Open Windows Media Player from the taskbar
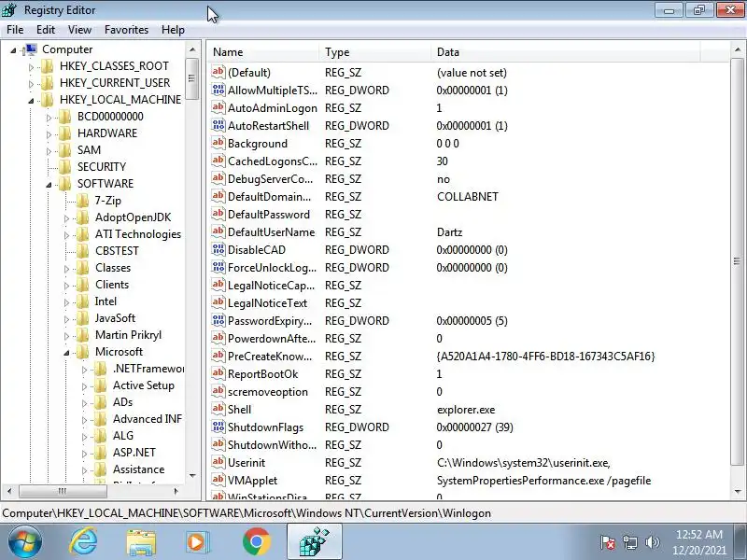The image size is (747, 560). 197,542
